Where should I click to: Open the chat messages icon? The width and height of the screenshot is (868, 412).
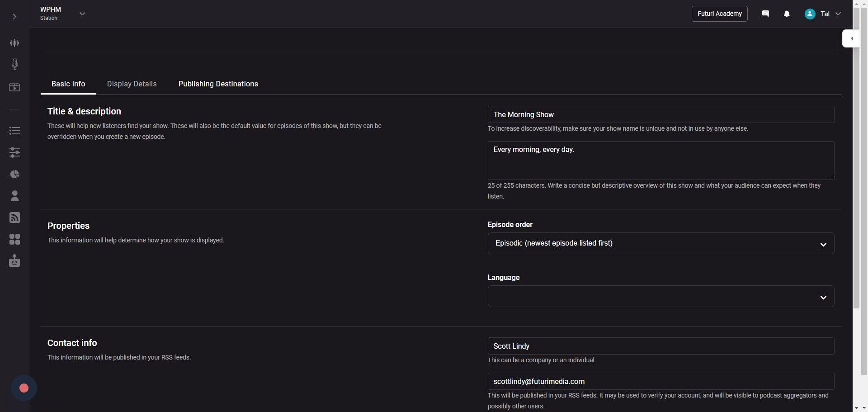coord(765,14)
